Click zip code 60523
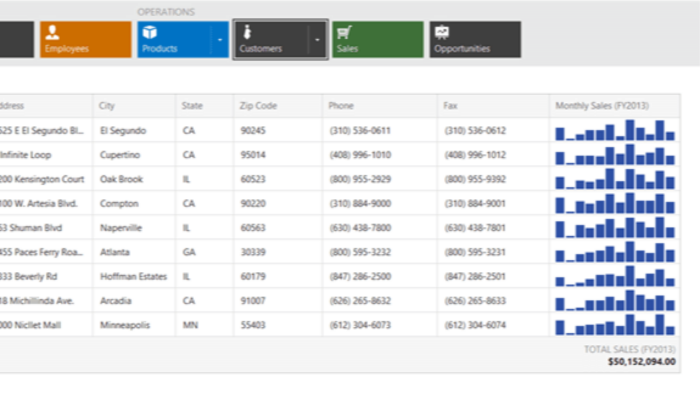This screenshot has width=700, height=394. pyautogui.click(x=253, y=179)
